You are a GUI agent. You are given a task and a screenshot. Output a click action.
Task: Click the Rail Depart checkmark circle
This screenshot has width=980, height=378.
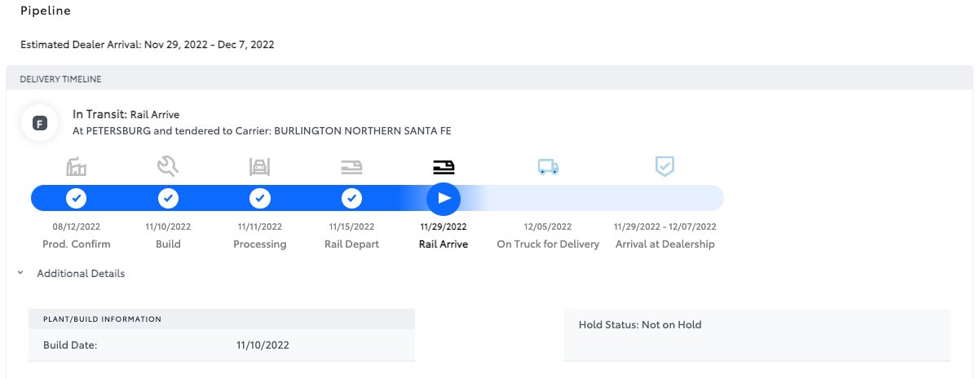pyautogui.click(x=351, y=198)
